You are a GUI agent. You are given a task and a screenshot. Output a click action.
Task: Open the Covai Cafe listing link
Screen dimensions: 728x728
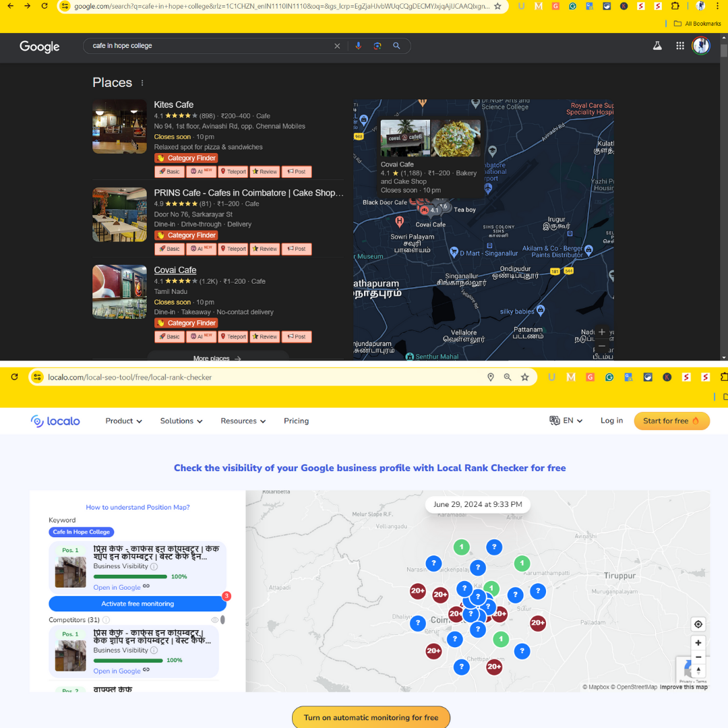175,270
